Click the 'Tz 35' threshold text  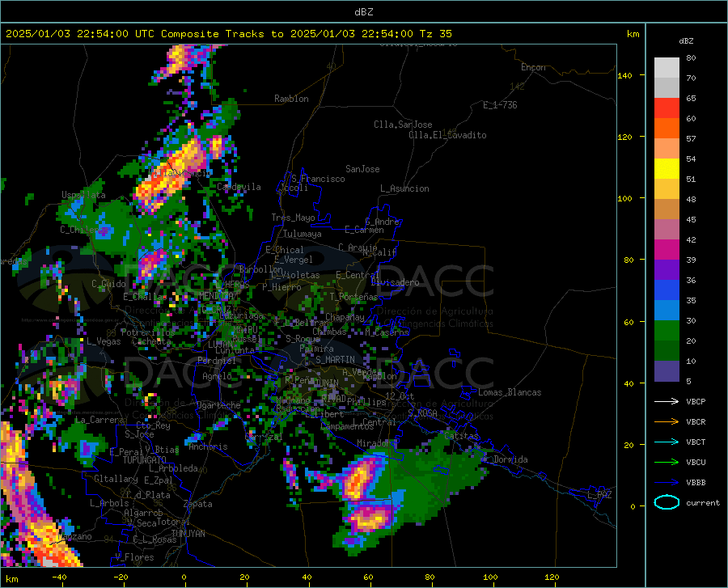(x=435, y=34)
